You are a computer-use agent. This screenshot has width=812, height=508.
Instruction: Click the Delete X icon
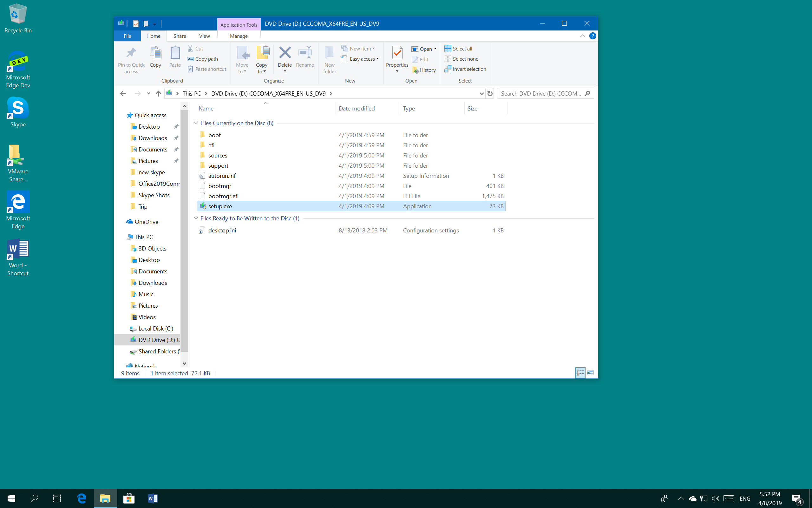(x=285, y=52)
